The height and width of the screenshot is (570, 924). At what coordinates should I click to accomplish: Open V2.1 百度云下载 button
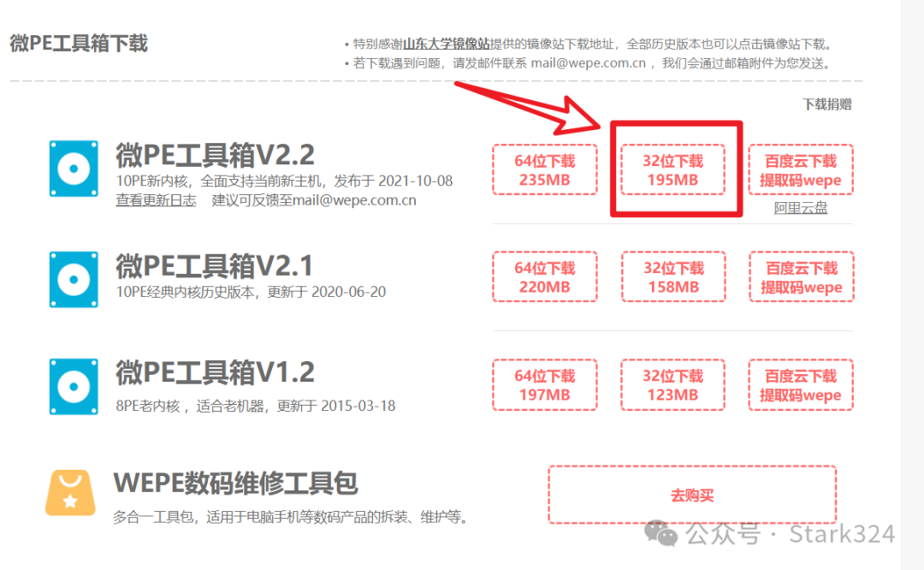[801, 277]
